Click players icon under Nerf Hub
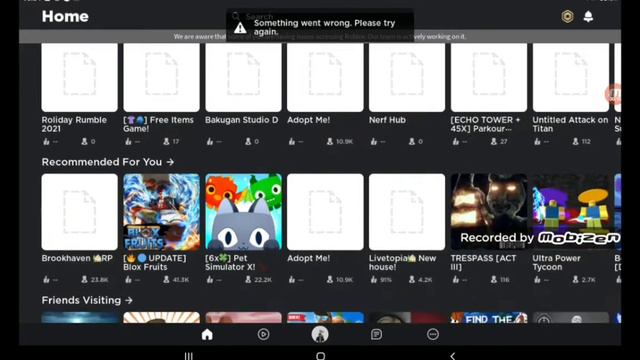Screen dimensions: 640x360 pos(411,141)
